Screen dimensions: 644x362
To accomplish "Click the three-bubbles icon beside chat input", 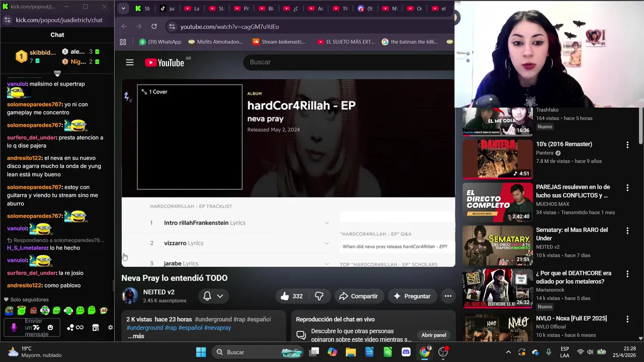I will point(70,327).
